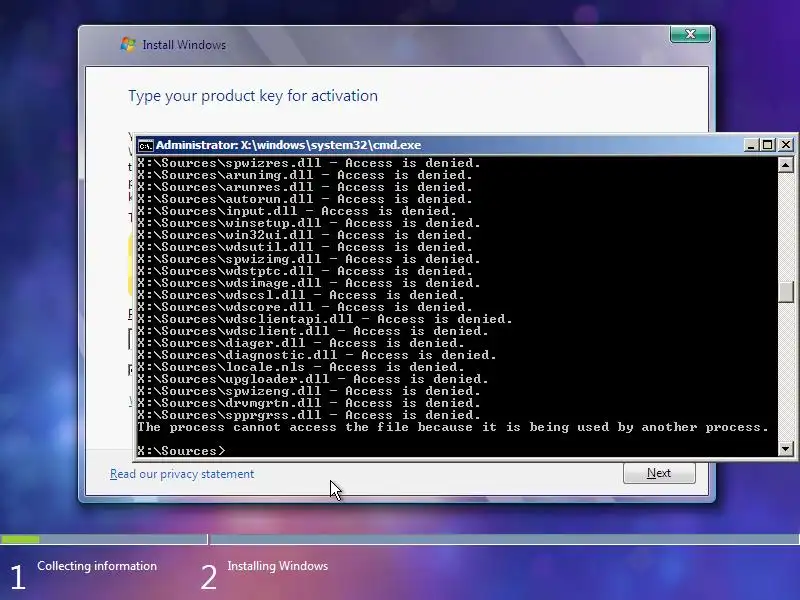Open the Read our privacy statement link
Viewport: 800px width, 600px height.
click(x=182, y=474)
